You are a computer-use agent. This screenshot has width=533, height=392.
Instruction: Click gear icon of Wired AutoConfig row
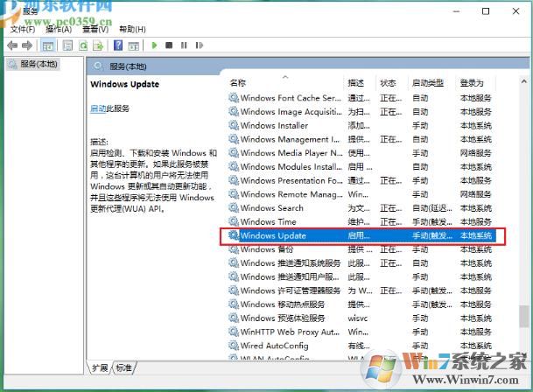pos(234,346)
